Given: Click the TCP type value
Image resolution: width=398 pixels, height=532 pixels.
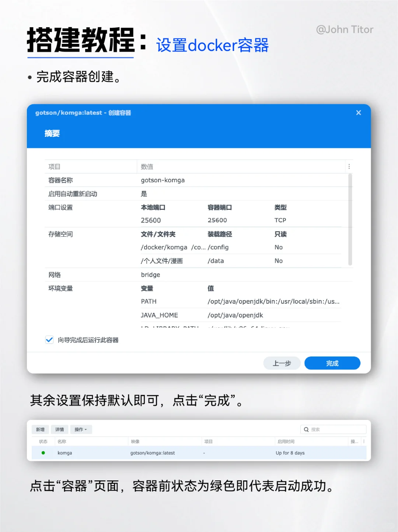Looking at the screenshot, I should point(280,220).
